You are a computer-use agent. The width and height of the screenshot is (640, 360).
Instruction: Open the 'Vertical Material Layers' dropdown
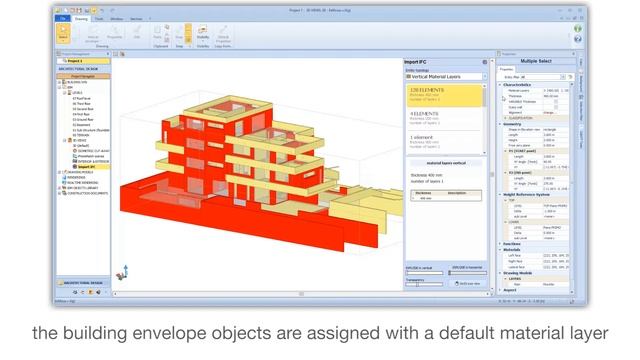[x=446, y=77]
